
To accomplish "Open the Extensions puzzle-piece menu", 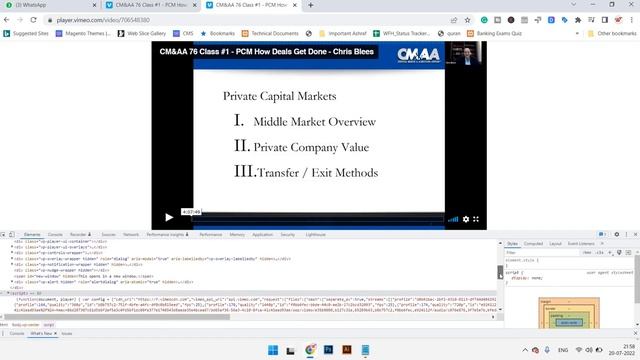I will tap(578, 20).
